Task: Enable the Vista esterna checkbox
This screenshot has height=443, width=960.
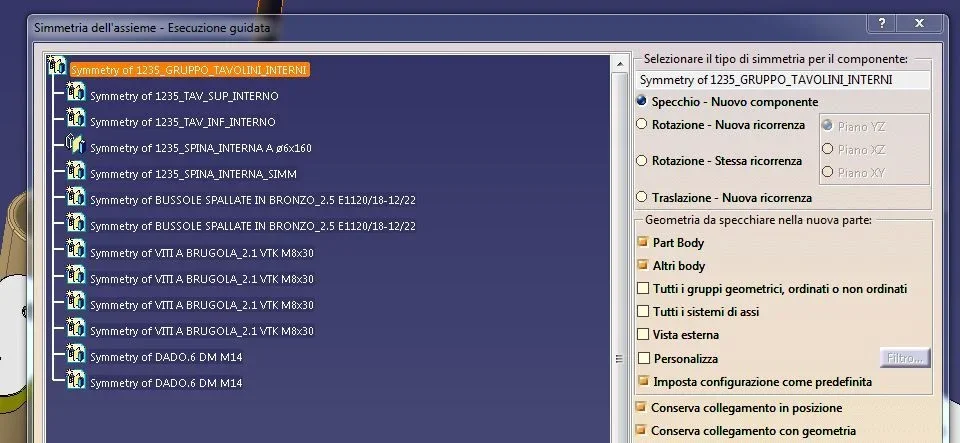Action: (x=643, y=335)
